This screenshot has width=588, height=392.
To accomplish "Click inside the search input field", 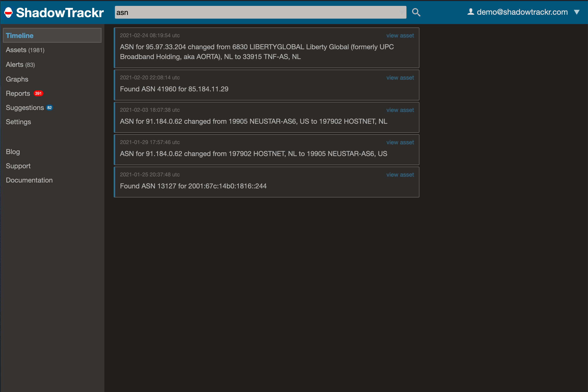I will pyautogui.click(x=260, y=12).
